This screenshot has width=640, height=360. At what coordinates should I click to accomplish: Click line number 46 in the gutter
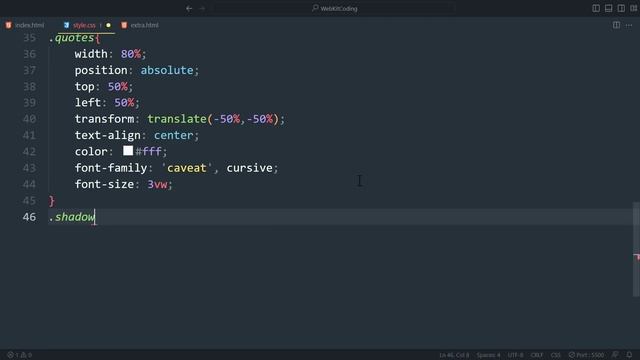pos(29,217)
